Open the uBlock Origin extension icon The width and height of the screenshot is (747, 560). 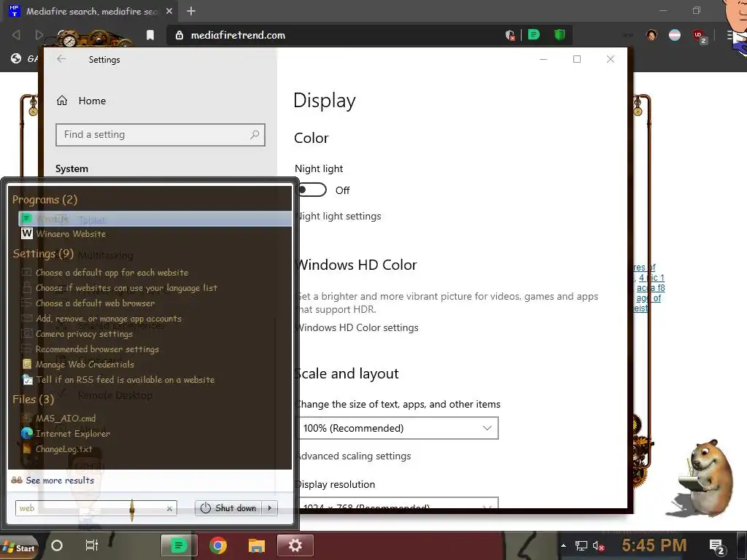click(699, 36)
